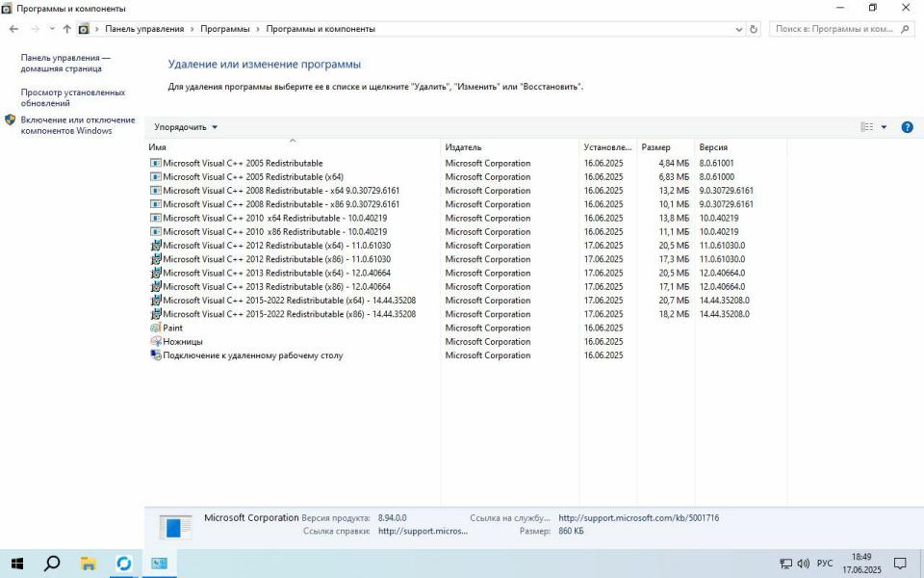Sort by the Версия column header
Screen dimensions: 924x578
pos(741,146)
